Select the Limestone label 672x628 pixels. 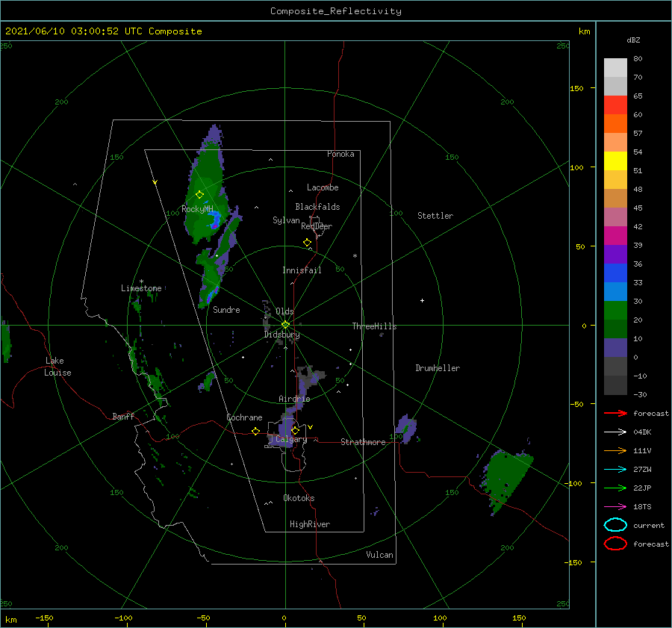click(x=141, y=288)
